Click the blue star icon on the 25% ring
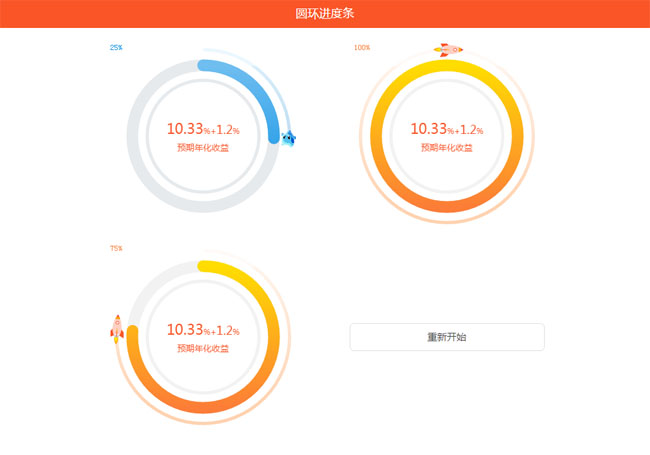The width and height of the screenshot is (650, 455). pyautogui.click(x=288, y=139)
